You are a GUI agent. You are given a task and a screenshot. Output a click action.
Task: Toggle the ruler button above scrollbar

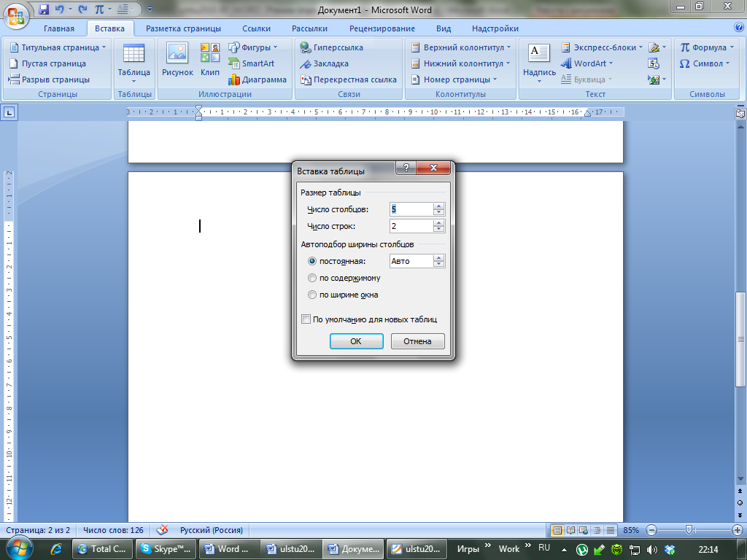coord(740,113)
